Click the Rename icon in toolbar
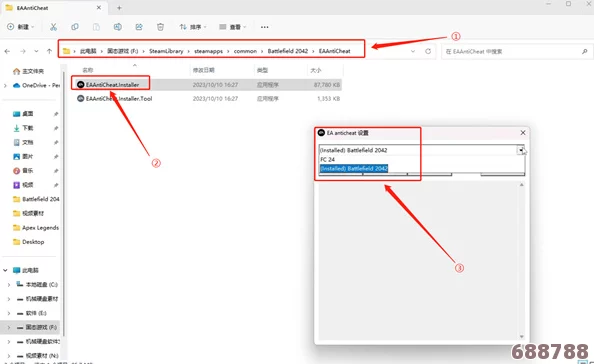The width and height of the screenshot is (594, 364). tap(118, 27)
